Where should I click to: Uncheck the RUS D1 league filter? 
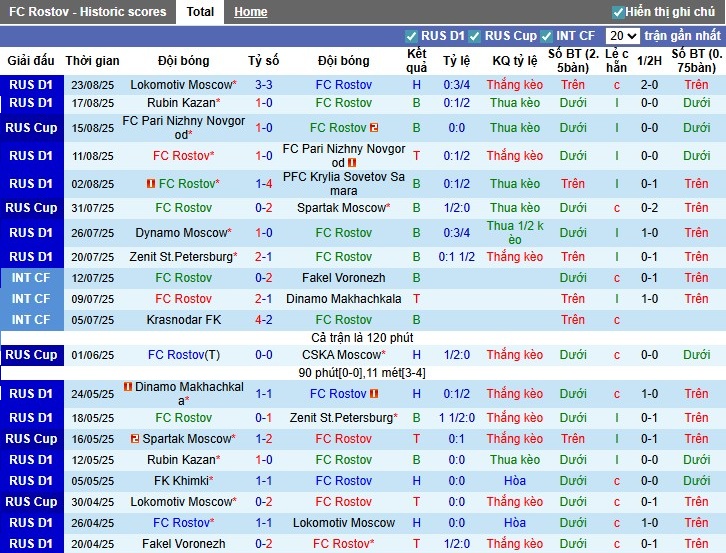411,36
